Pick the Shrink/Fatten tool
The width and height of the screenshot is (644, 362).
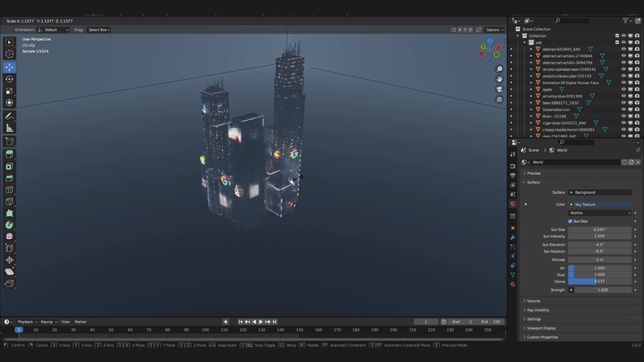click(10, 260)
